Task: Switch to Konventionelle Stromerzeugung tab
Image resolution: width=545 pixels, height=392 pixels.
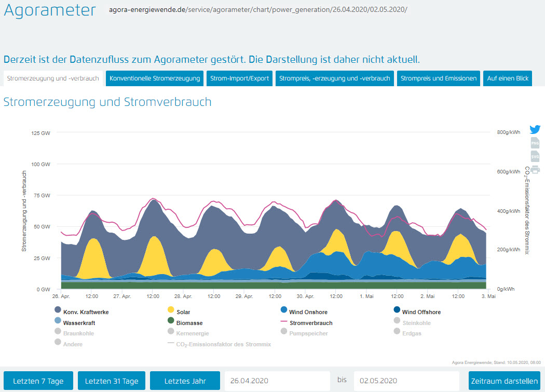Action: 155,78
